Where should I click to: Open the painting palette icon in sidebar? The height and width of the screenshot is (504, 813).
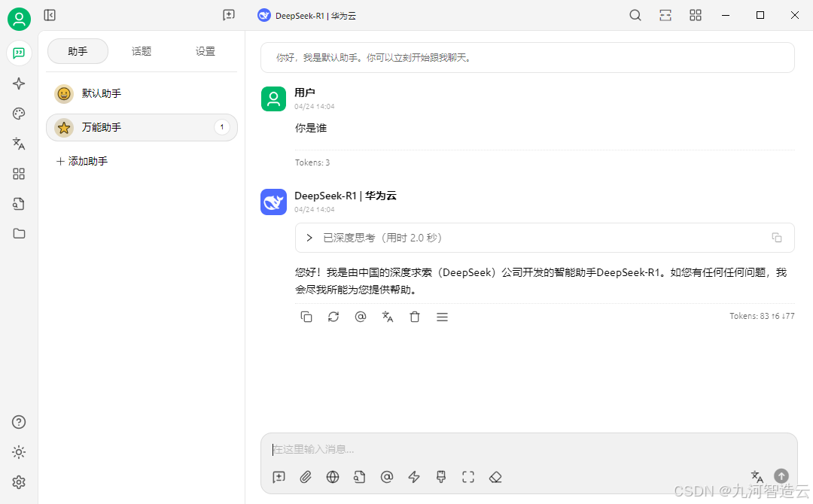pos(19,114)
